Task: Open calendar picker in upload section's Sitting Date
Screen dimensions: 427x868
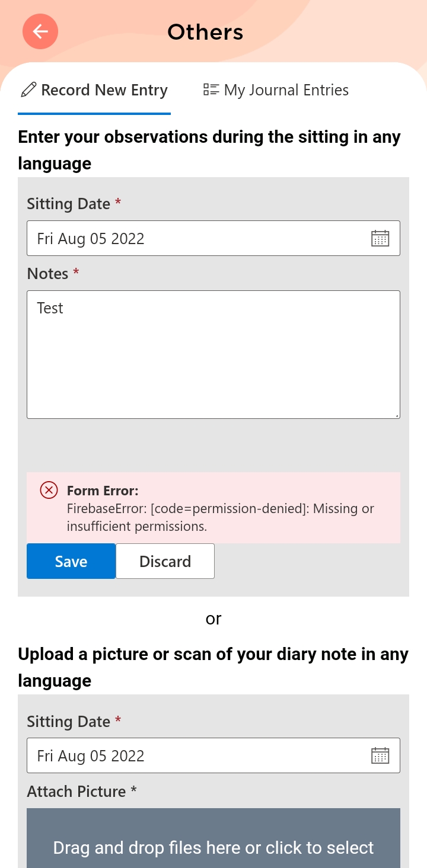Action: coord(380,756)
